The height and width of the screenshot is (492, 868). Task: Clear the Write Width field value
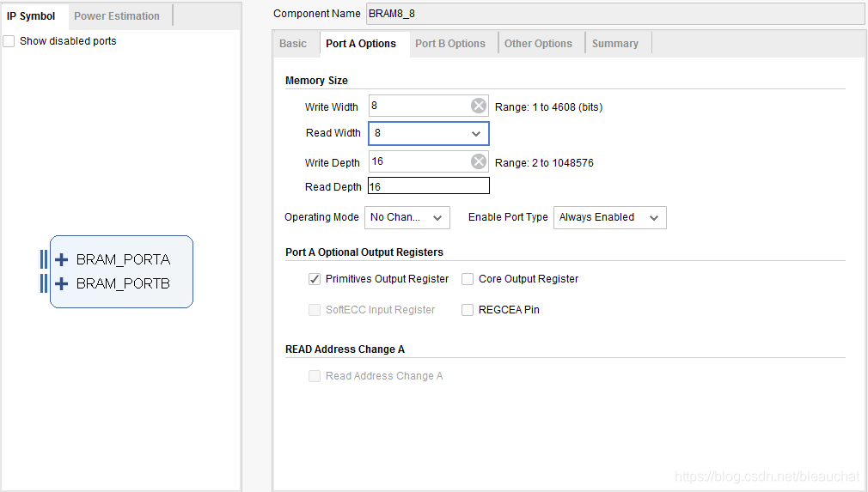coord(479,106)
